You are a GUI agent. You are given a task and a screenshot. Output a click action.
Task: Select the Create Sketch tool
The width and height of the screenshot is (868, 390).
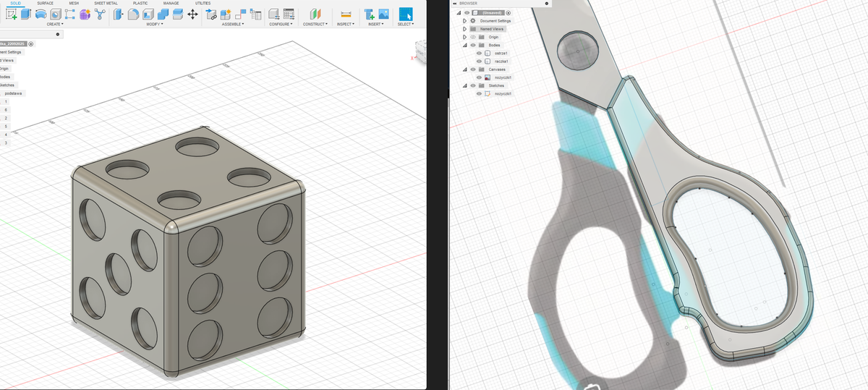click(x=10, y=14)
